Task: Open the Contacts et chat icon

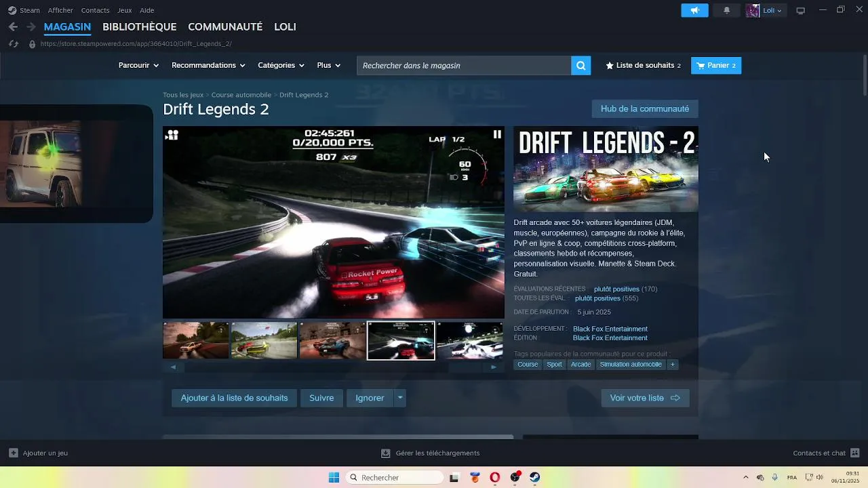Action: point(854,453)
